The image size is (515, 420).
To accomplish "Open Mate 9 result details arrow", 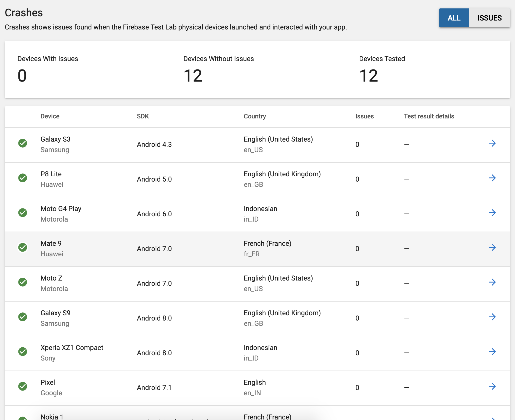I will 492,248.
